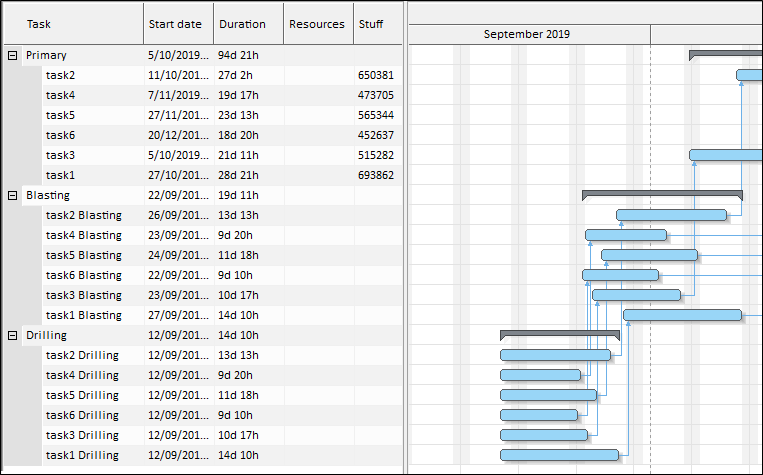Click the task2 Gantt bar in Primary
Viewport: 763px width, 475px height.
[749, 75]
